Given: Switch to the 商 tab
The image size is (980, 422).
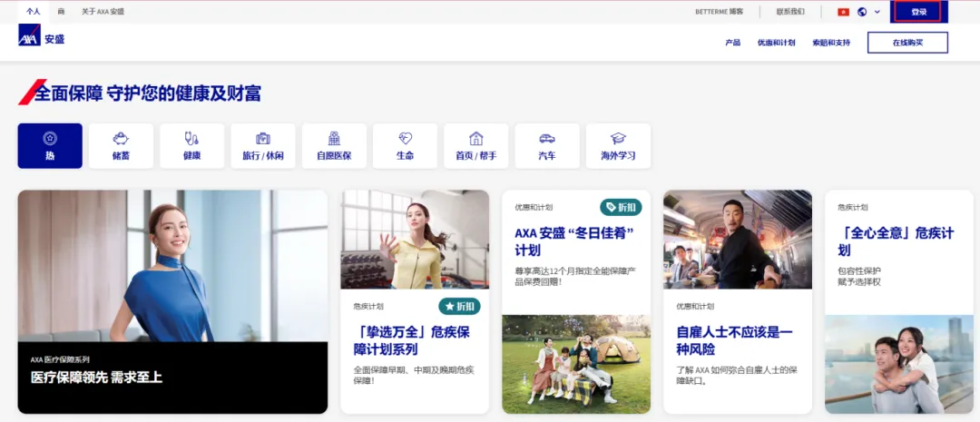Looking at the screenshot, I should point(61,11).
